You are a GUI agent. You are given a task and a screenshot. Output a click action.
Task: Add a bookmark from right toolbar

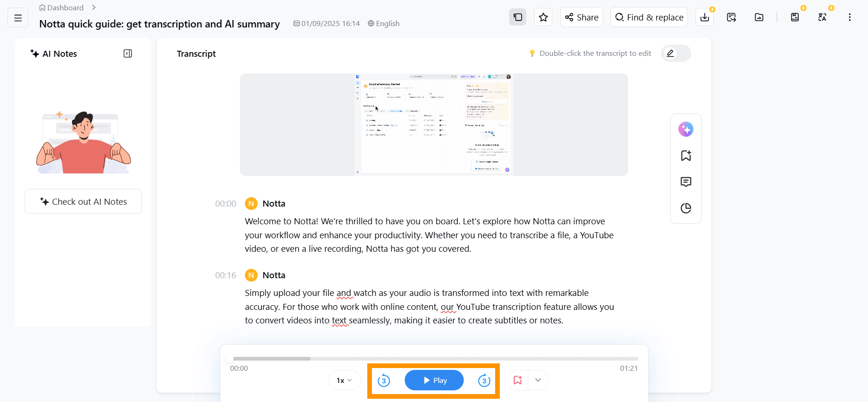tap(686, 155)
